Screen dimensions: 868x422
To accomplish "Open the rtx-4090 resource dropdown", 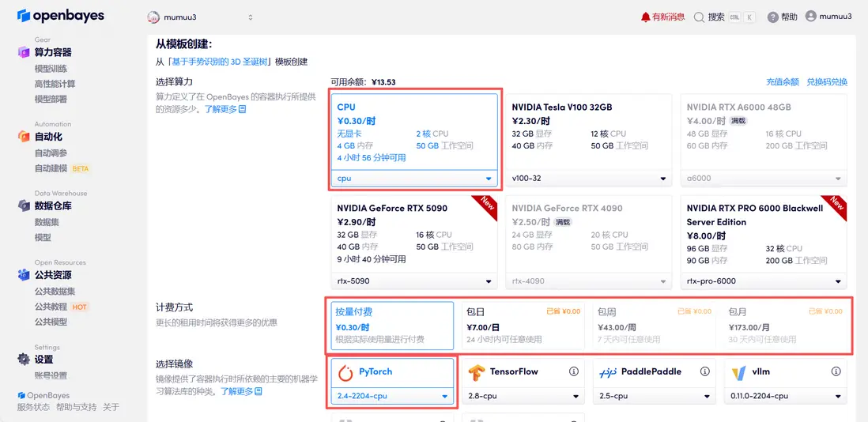I will 588,281.
